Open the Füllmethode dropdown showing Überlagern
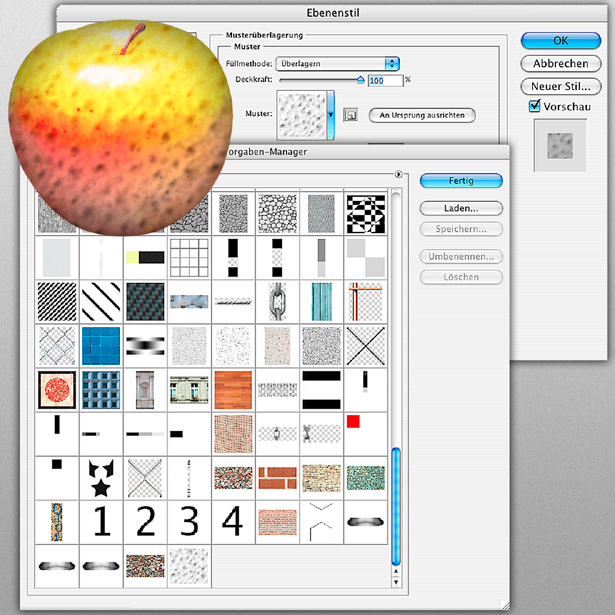The image size is (615, 615). (337, 64)
